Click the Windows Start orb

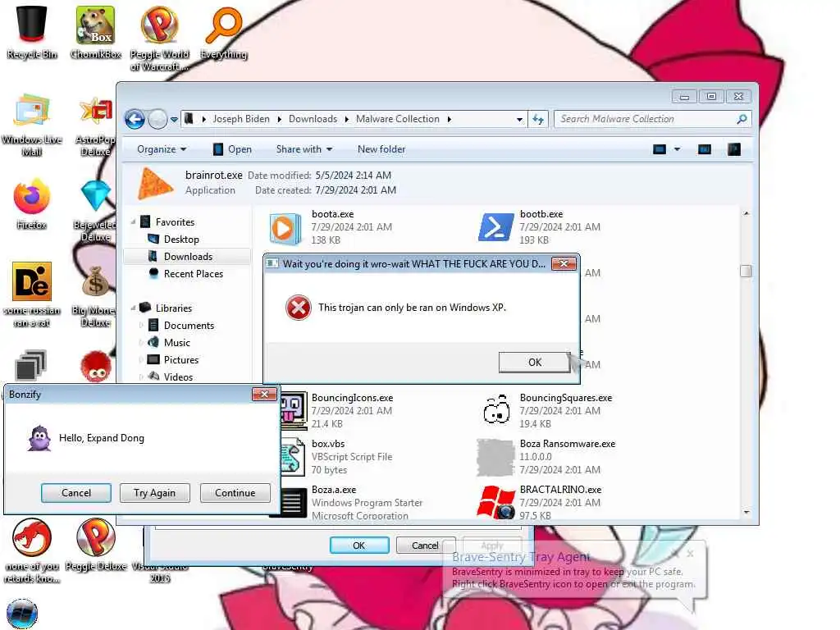click(22, 614)
